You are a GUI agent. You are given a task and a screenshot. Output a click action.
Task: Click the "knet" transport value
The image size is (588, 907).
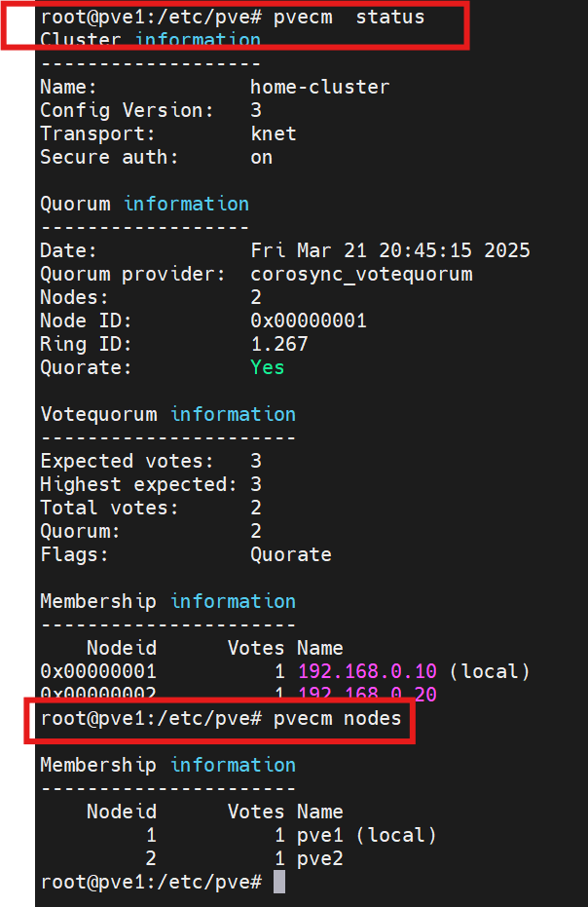[x=273, y=133]
